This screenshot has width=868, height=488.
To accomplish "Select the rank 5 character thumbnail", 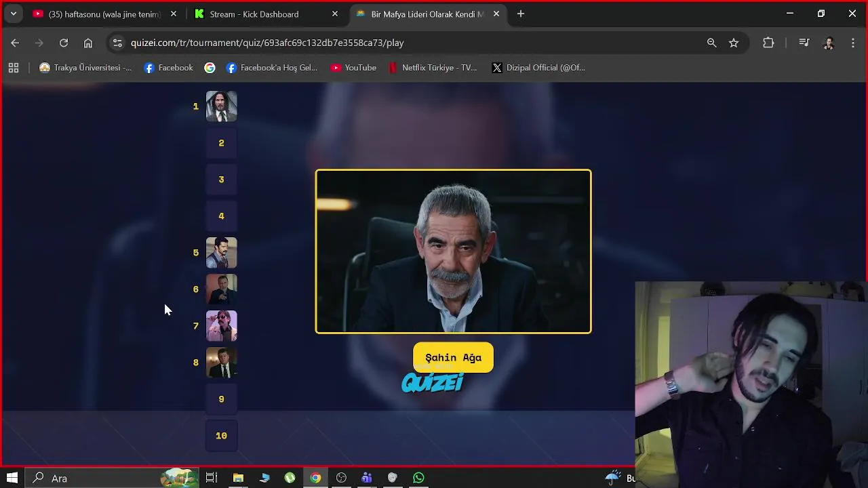I will [x=222, y=253].
